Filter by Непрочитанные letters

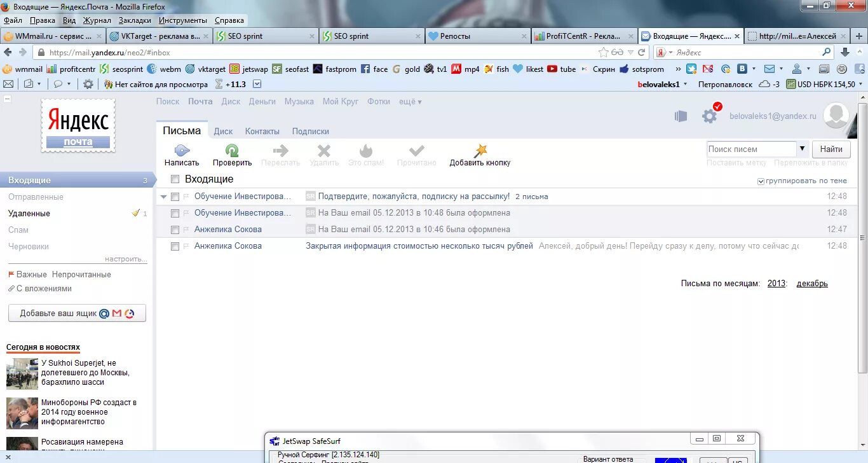[x=81, y=274]
